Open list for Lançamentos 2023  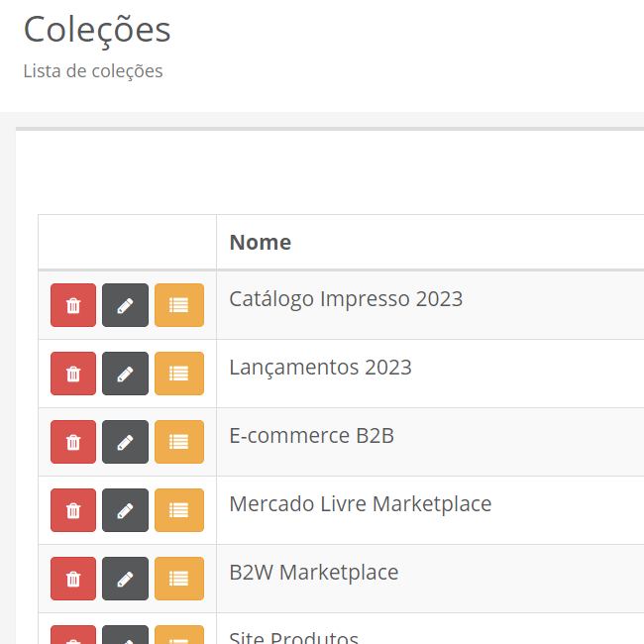tap(178, 374)
